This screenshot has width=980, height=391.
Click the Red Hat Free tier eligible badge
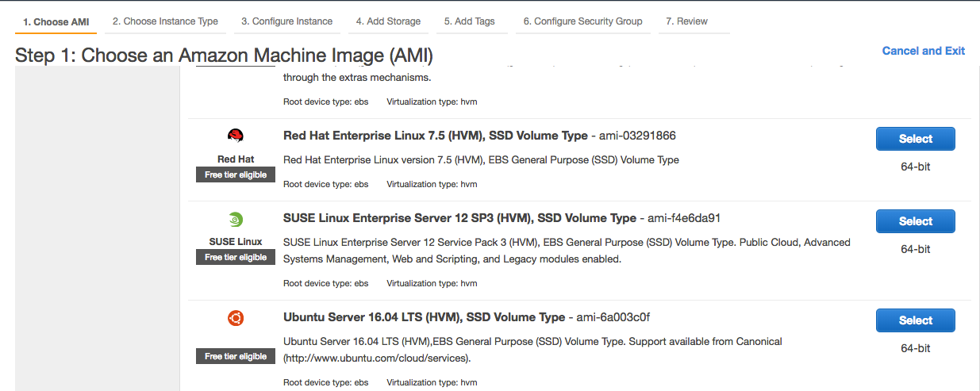pyautogui.click(x=236, y=174)
